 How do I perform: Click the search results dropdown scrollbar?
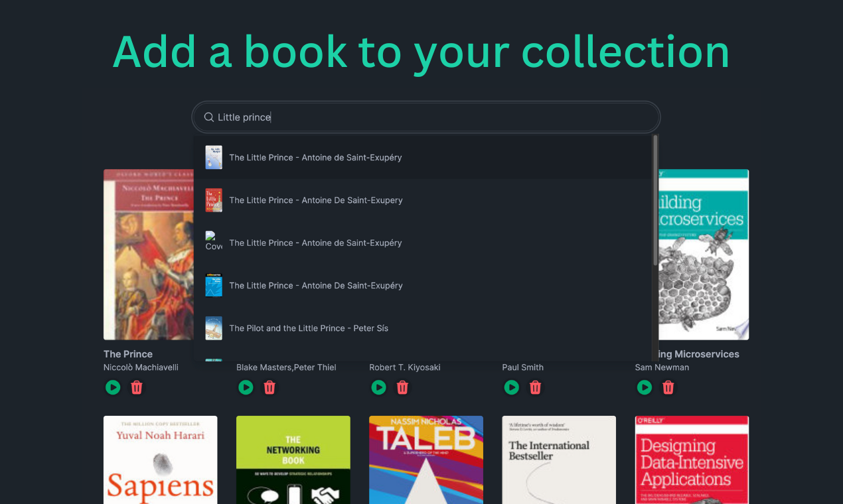655,200
